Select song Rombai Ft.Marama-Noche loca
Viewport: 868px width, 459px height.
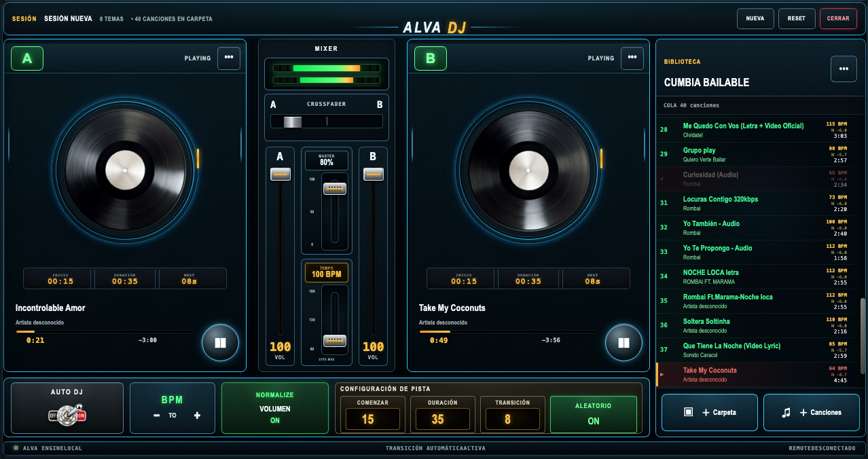coord(754,301)
